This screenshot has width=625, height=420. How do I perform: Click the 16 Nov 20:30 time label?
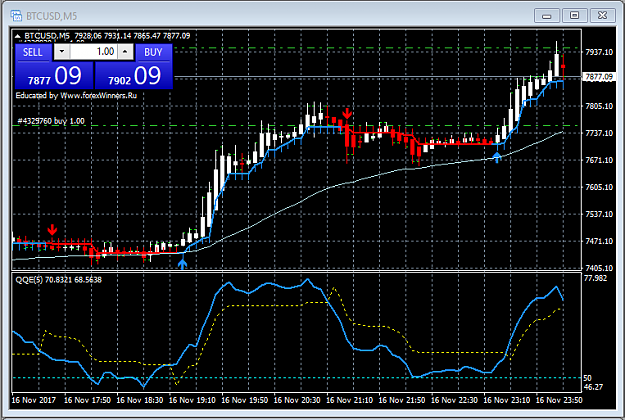[297, 400]
